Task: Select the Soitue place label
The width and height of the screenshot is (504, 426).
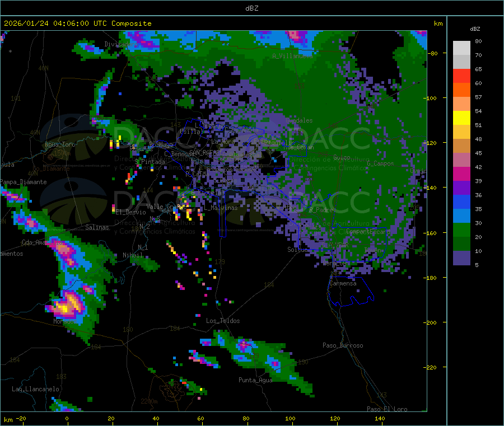Action: [297, 250]
